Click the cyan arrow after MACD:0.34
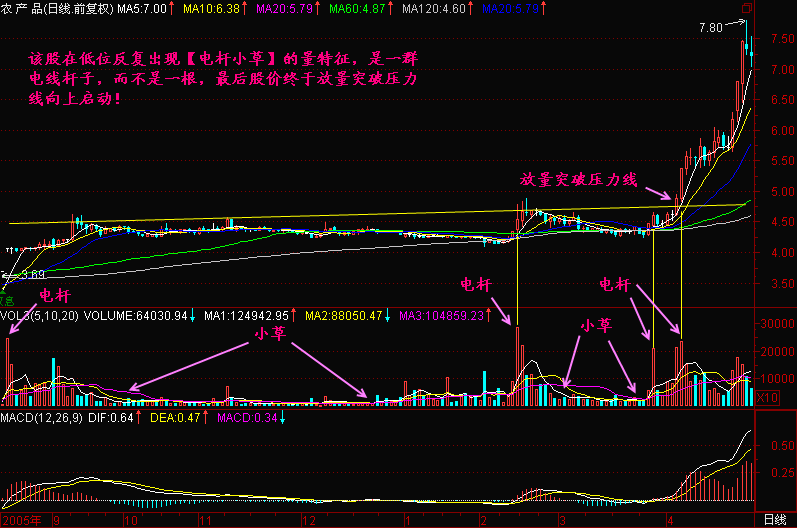This screenshot has height=528, width=797. (x=282, y=416)
